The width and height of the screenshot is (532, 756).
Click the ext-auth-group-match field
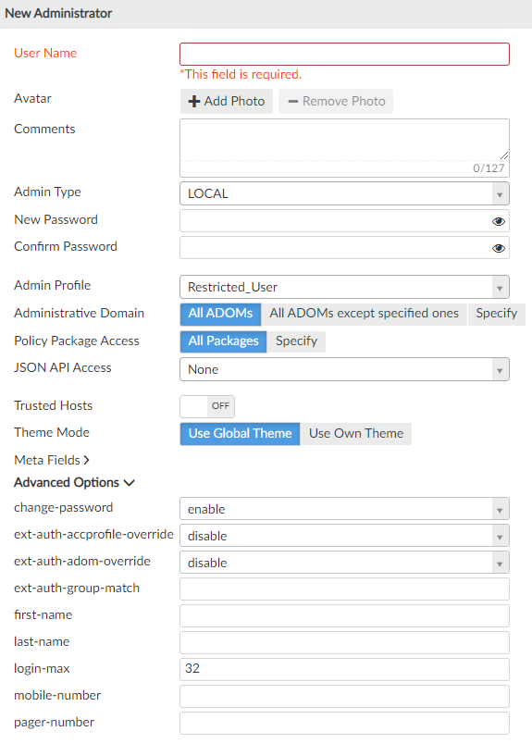(344, 589)
